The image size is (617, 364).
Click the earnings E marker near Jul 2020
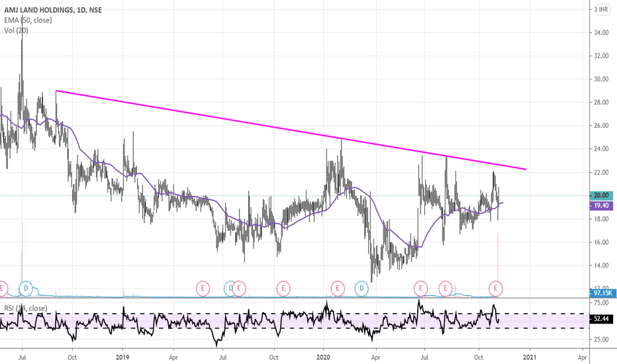(420, 289)
